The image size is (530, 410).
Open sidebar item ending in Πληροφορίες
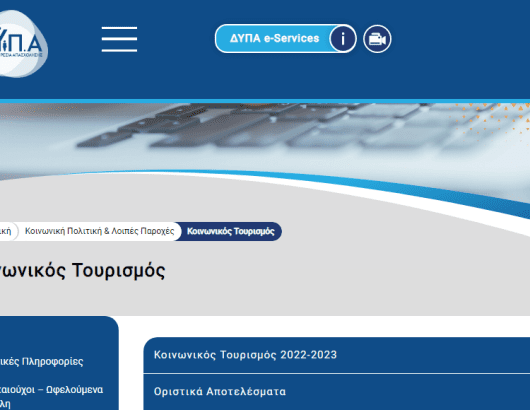point(42,361)
